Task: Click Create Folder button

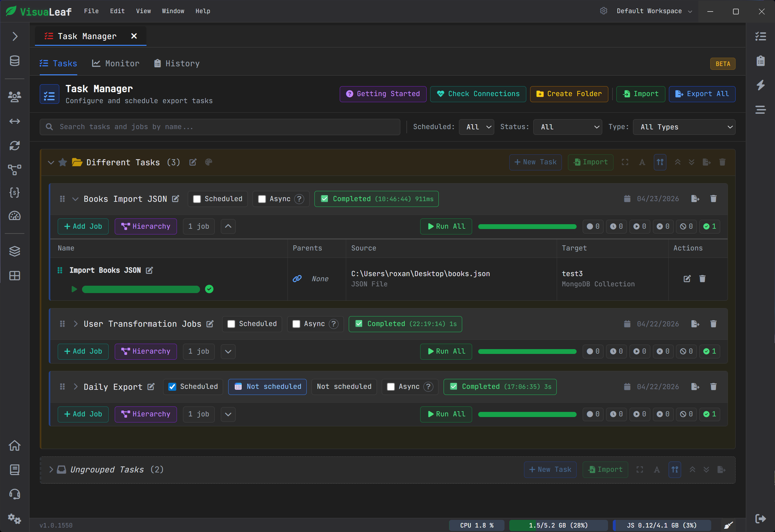Action: (x=569, y=94)
